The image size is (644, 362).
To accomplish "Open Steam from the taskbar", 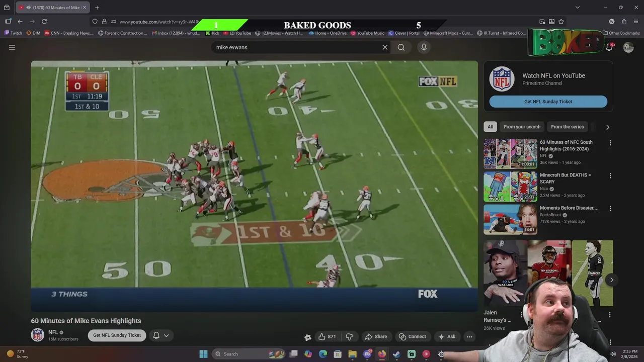I will point(396,354).
